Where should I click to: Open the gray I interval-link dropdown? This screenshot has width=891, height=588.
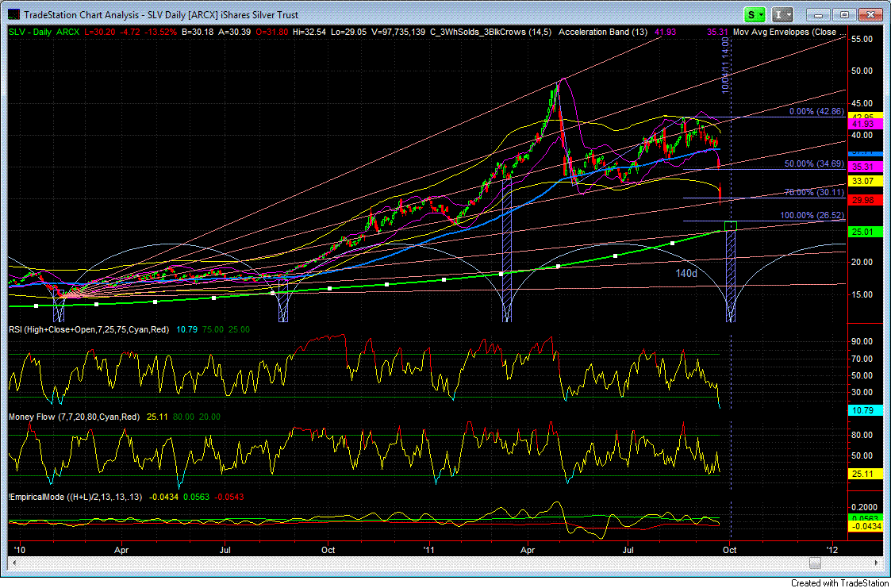point(784,15)
